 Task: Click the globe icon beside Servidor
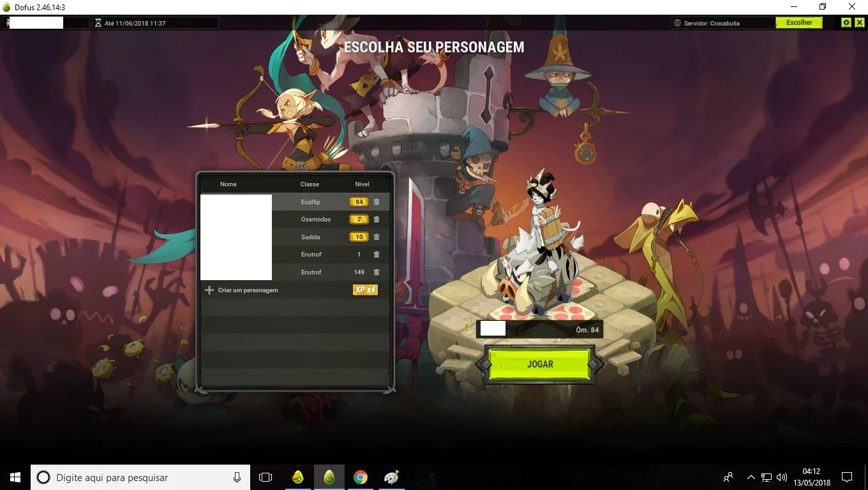pyautogui.click(x=677, y=23)
